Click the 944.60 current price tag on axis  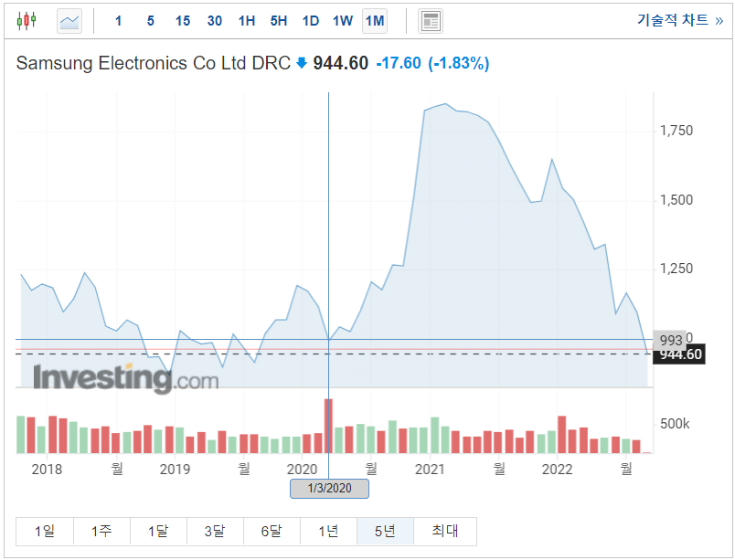(x=679, y=354)
